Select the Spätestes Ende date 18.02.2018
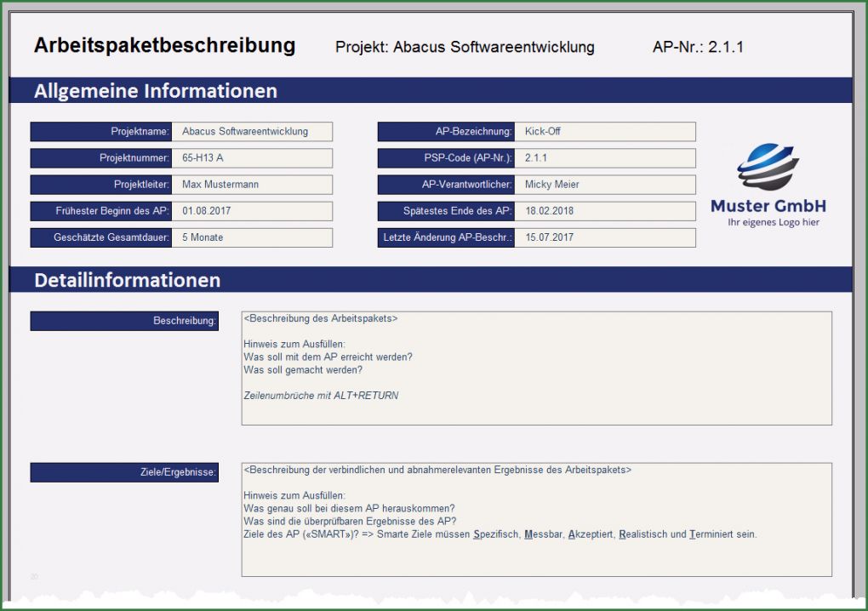Screen dimensions: 868x611 coord(604,211)
